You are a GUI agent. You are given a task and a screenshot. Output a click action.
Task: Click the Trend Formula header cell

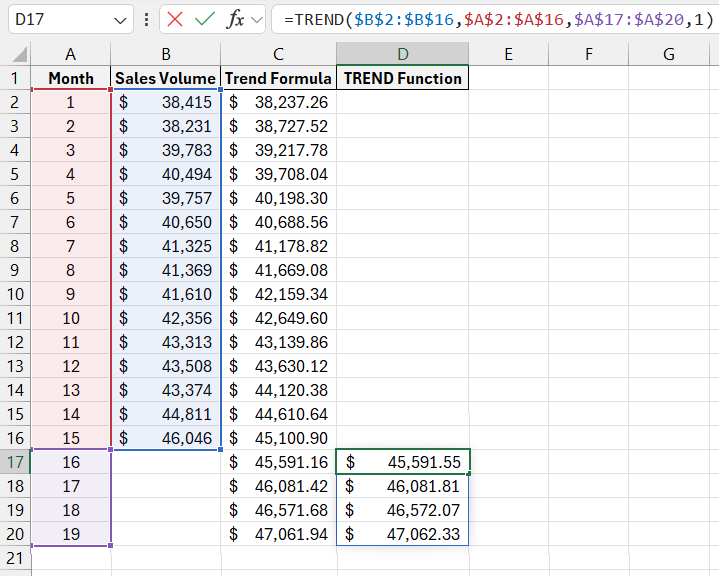[x=278, y=78]
